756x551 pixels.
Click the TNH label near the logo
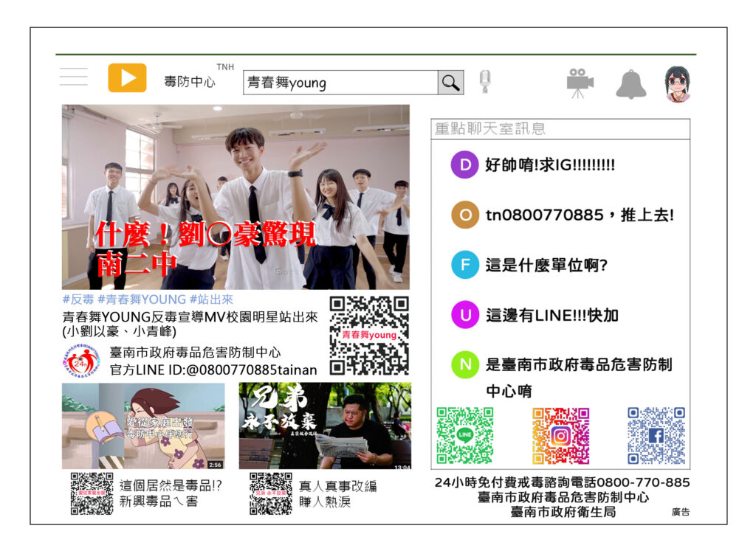[x=225, y=67]
